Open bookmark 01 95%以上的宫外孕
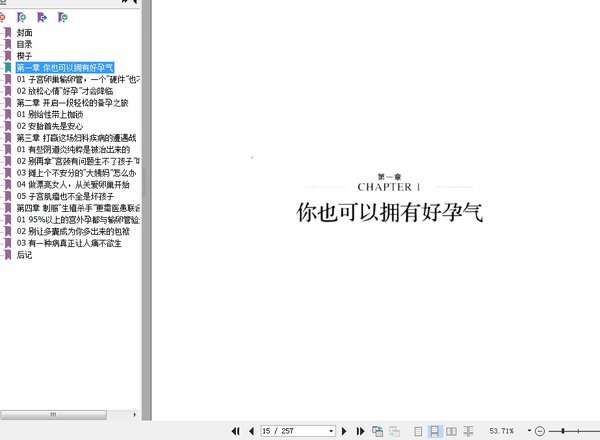Screen dimensions: 600x440 (x=78, y=220)
